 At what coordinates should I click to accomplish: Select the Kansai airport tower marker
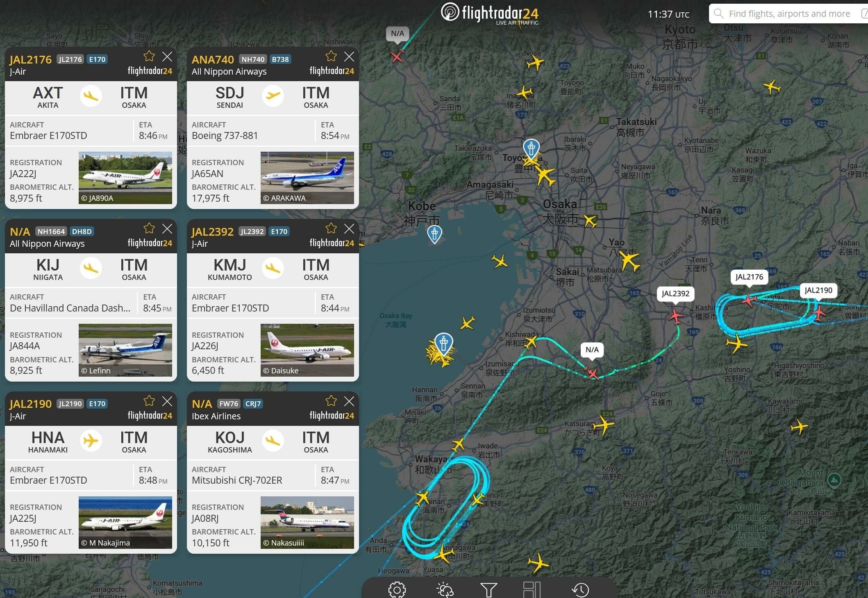click(x=443, y=343)
